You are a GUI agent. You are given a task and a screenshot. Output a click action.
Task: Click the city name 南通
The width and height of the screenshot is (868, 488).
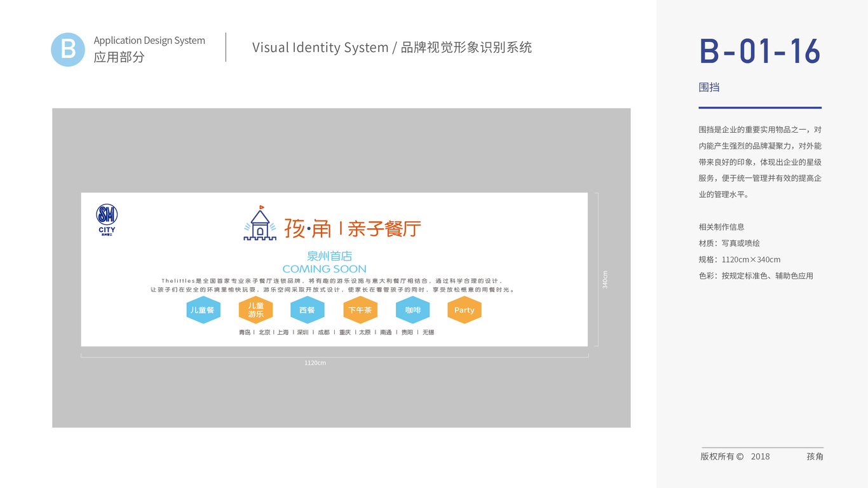point(386,332)
